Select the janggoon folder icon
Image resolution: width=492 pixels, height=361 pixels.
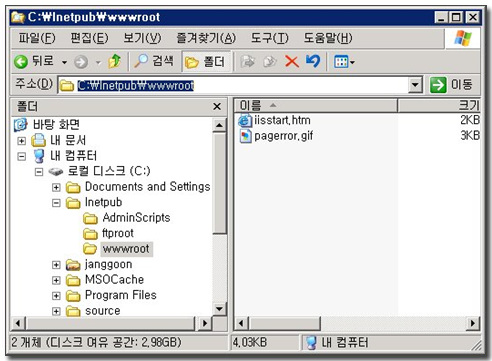[73, 265]
